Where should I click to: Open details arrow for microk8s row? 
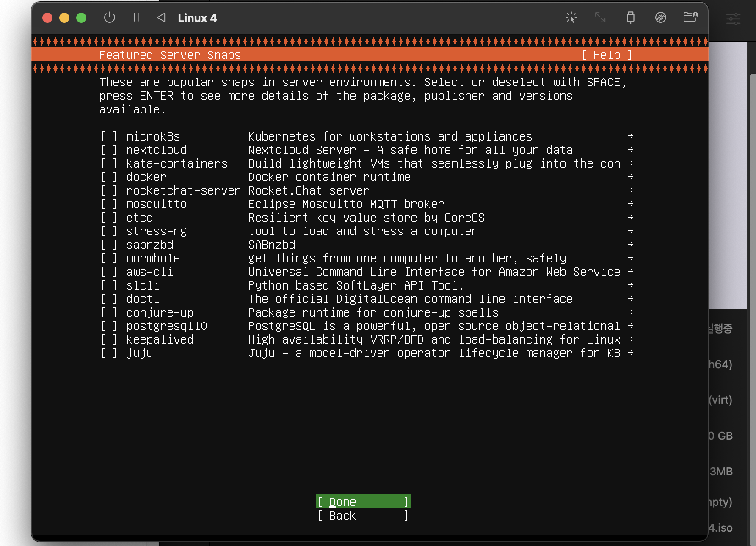pyautogui.click(x=631, y=136)
